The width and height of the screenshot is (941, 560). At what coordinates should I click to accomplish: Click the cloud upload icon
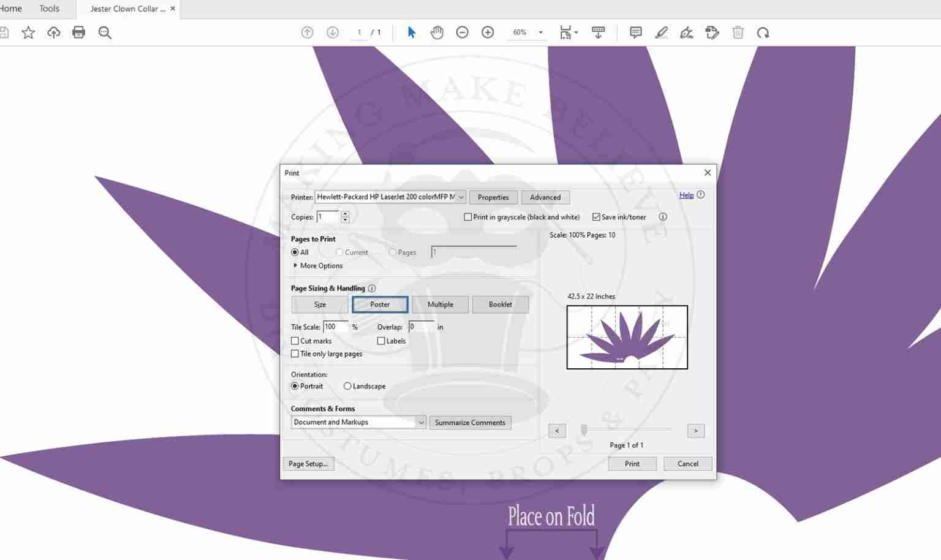54,32
